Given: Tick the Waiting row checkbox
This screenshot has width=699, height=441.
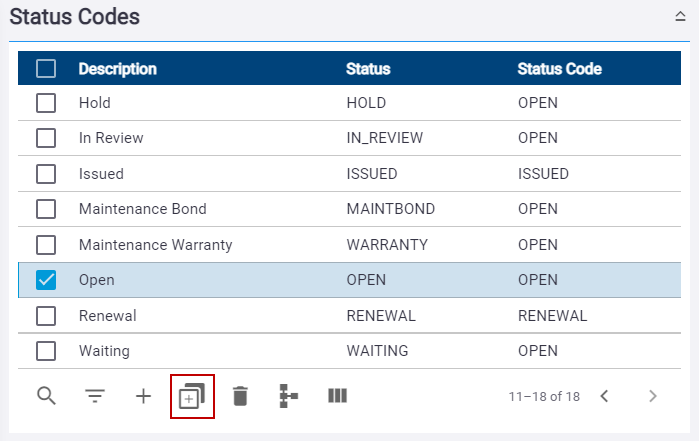Looking at the screenshot, I should [46, 351].
